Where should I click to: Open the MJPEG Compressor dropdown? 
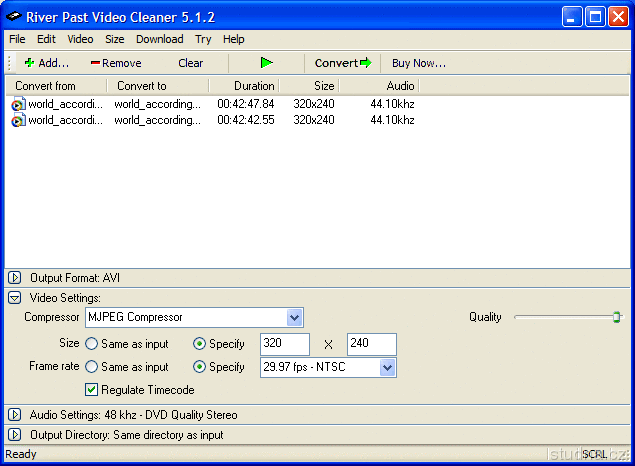pyautogui.click(x=294, y=318)
